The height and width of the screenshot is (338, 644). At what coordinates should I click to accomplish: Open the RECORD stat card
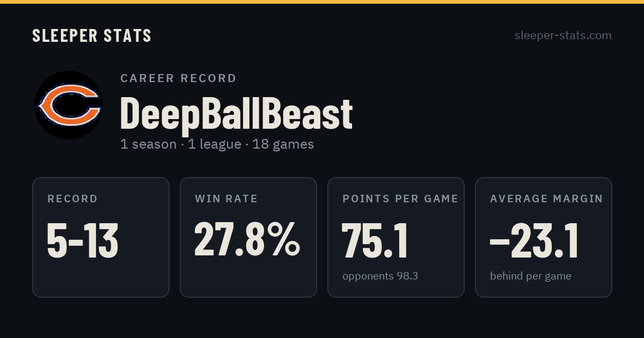coord(101,237)
